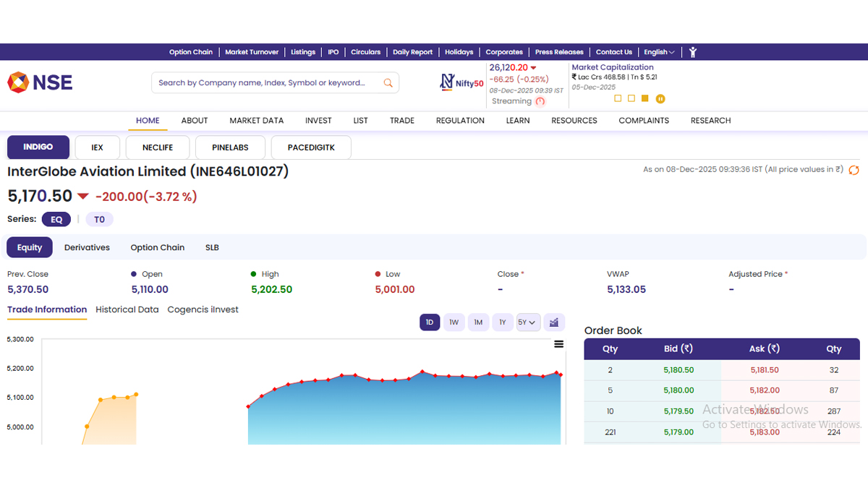
Task: Open the Option Chain top link
Action: tap(191, 52)
